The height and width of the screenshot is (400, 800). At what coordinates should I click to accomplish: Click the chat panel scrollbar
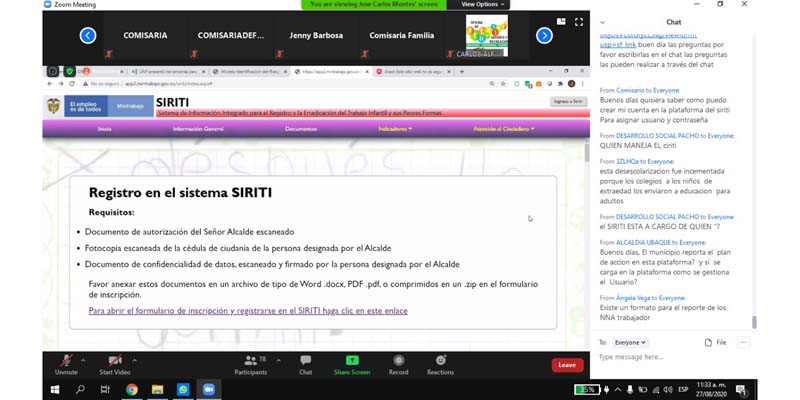coord(754,322)
